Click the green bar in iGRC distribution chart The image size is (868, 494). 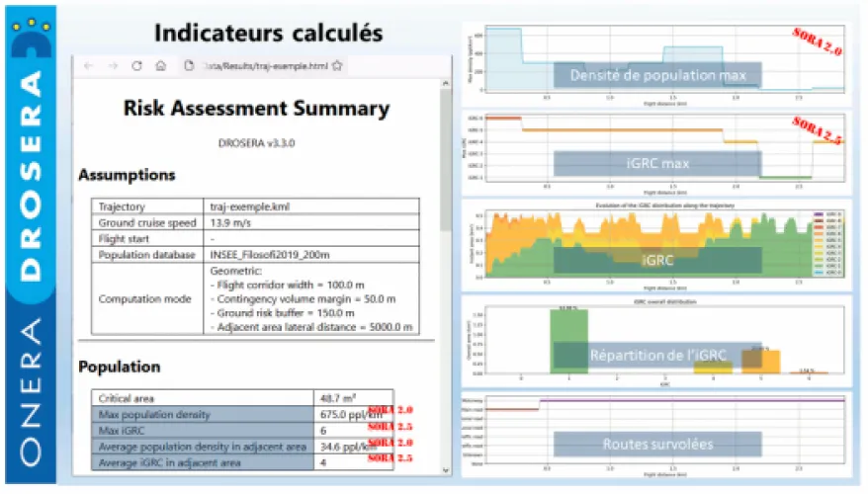(567, 341)
